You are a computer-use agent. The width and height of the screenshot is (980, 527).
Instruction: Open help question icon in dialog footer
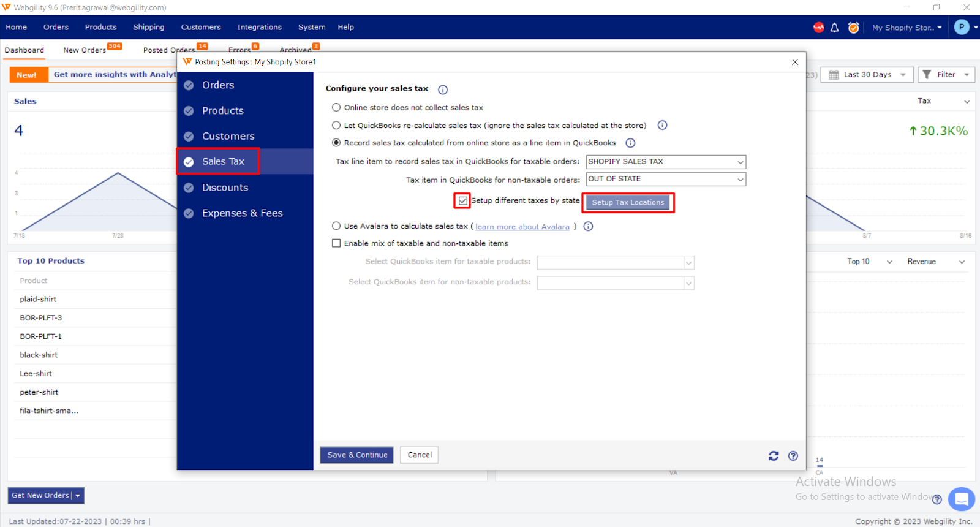coord(793,456)
